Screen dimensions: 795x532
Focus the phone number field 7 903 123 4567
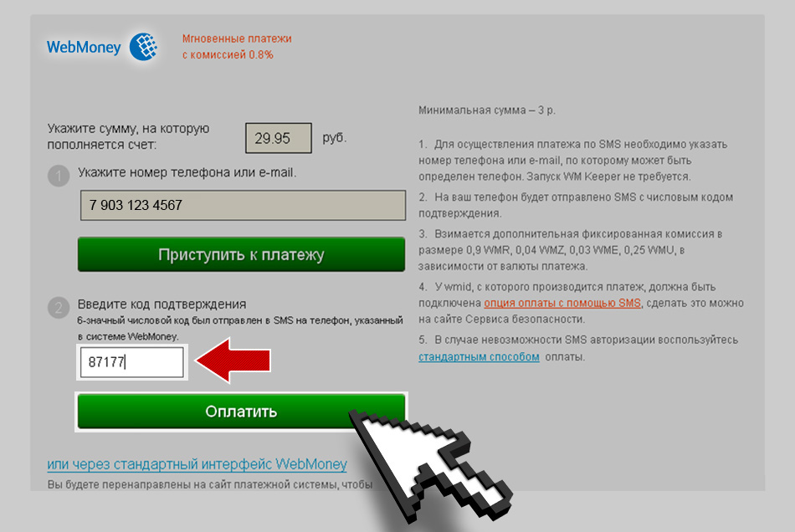click(243, 205)
